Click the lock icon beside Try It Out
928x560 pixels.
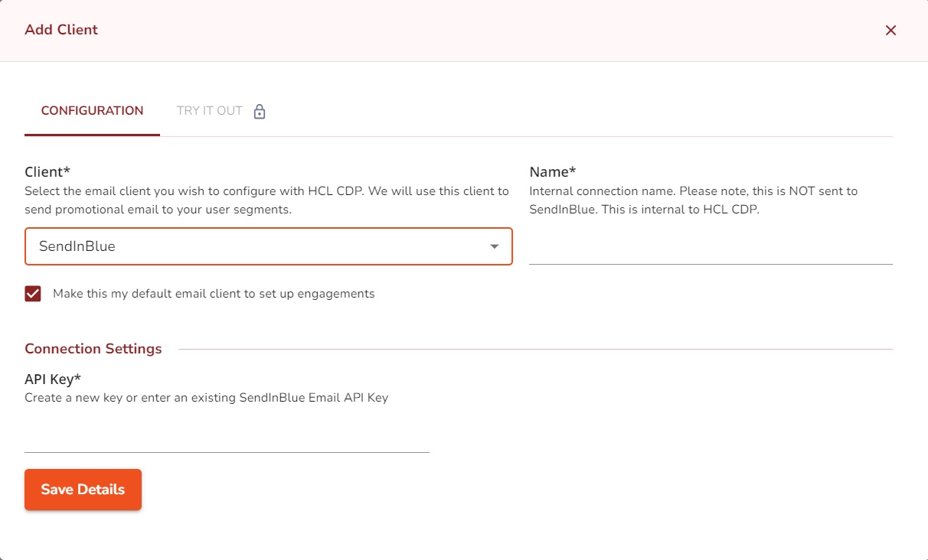260,112
